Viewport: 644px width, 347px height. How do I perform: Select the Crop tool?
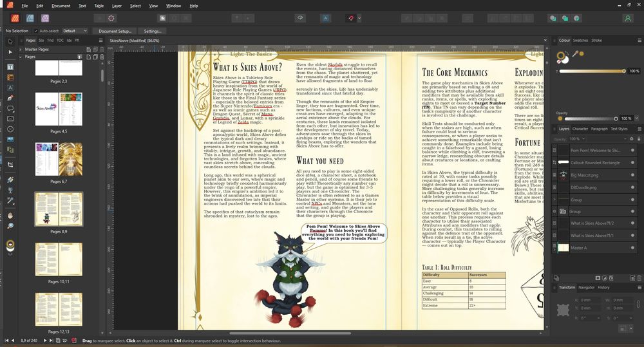pyautogui.click(x=10, y=165)
